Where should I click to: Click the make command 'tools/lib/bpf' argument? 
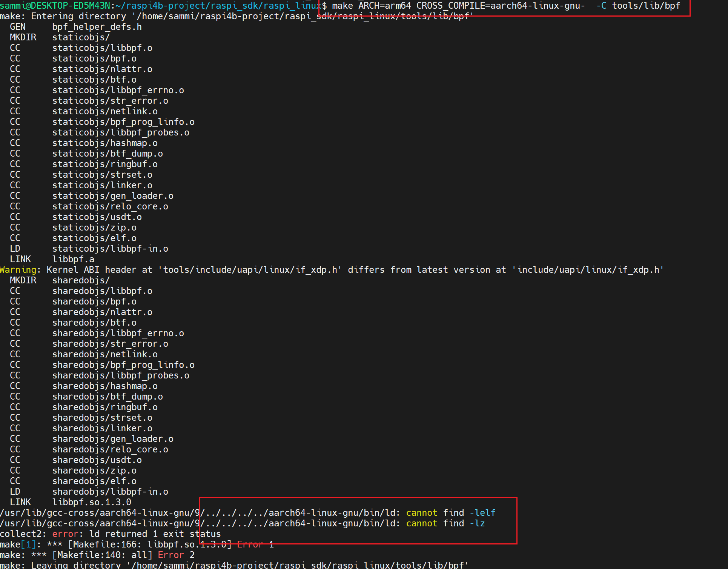point(646,6)
